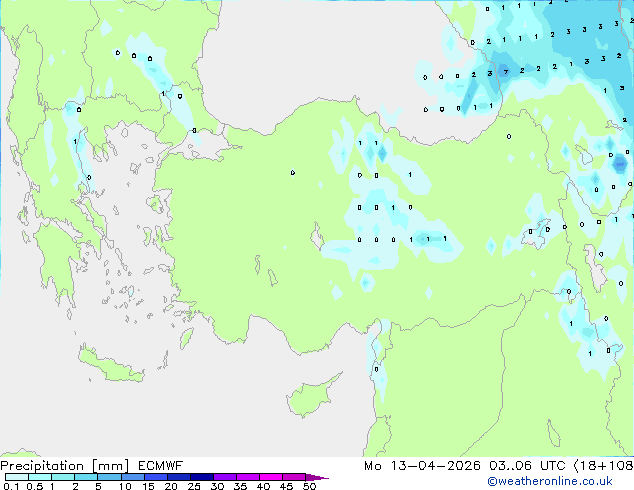This screenshot has height=490, width=634.
Task: Click the 'ECMWF' model label
Action: pyautogui.click(x=161, y=466)
